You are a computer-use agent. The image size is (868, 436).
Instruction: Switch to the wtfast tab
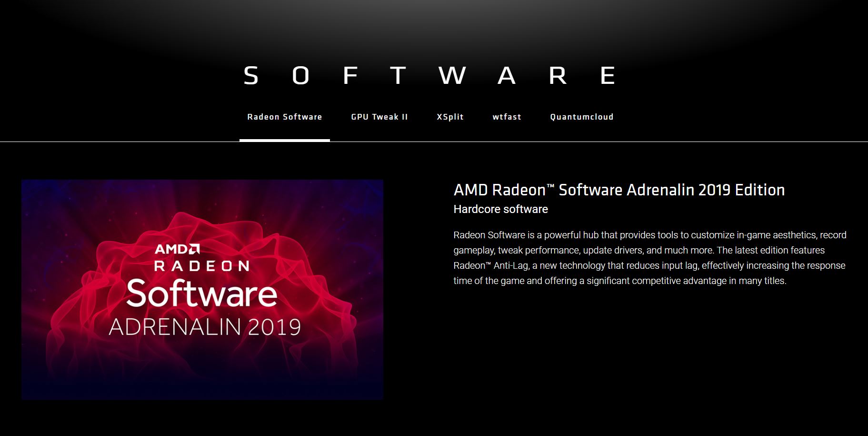[507, 117]
